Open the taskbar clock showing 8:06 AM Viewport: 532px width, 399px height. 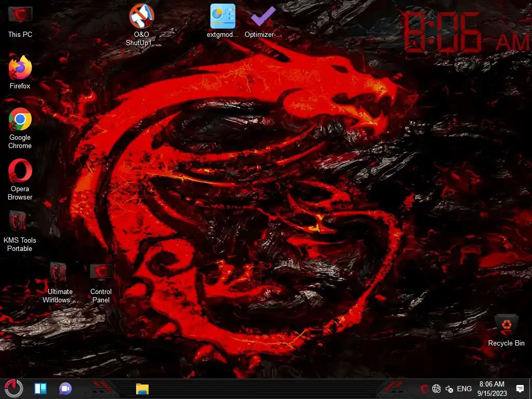492,389
